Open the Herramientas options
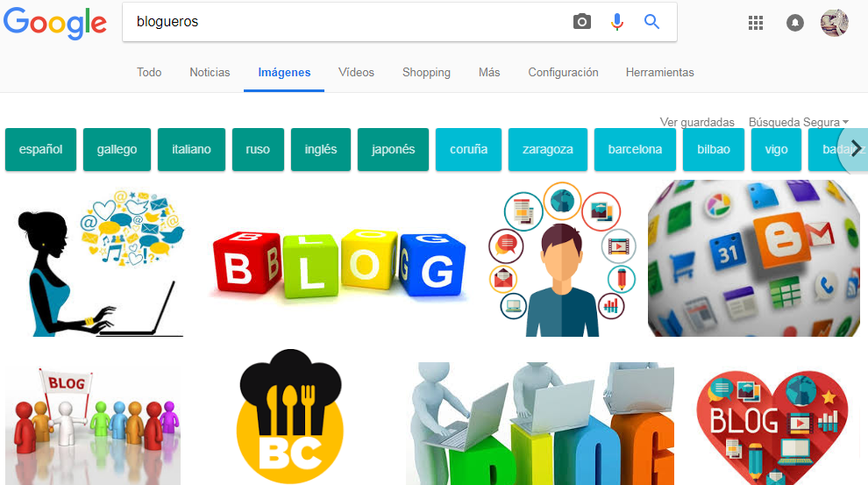The width and height of the screenshot is (868, 485). click(660, 73)
